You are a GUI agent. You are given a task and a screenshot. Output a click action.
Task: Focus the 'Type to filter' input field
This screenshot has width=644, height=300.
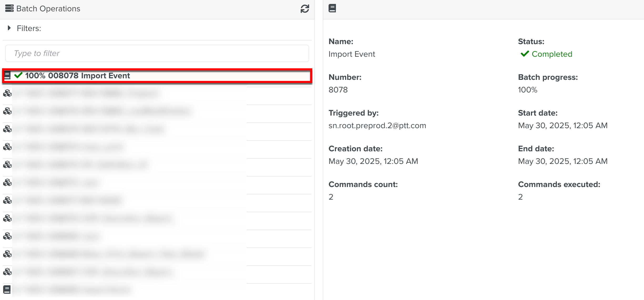[x=157, y=53]
